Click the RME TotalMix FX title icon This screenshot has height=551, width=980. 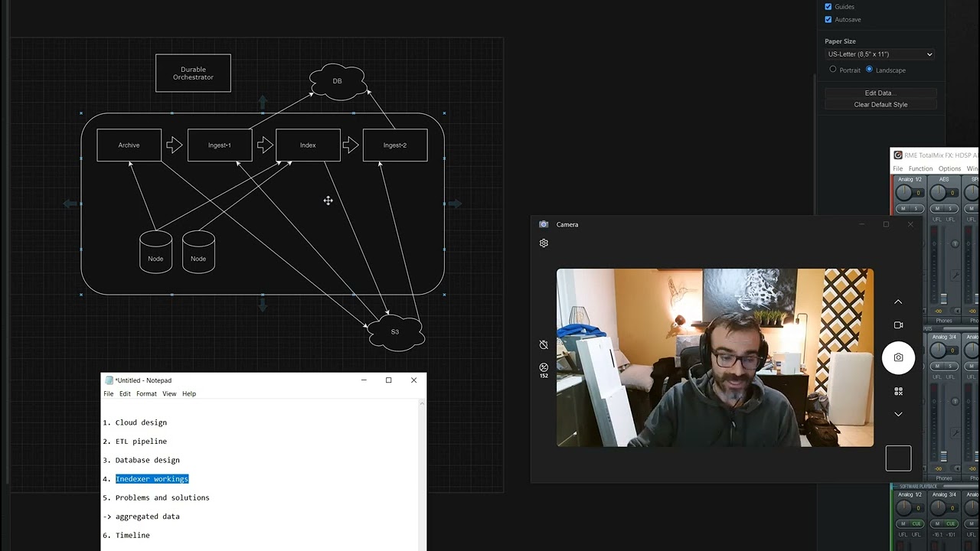(898, 155)
